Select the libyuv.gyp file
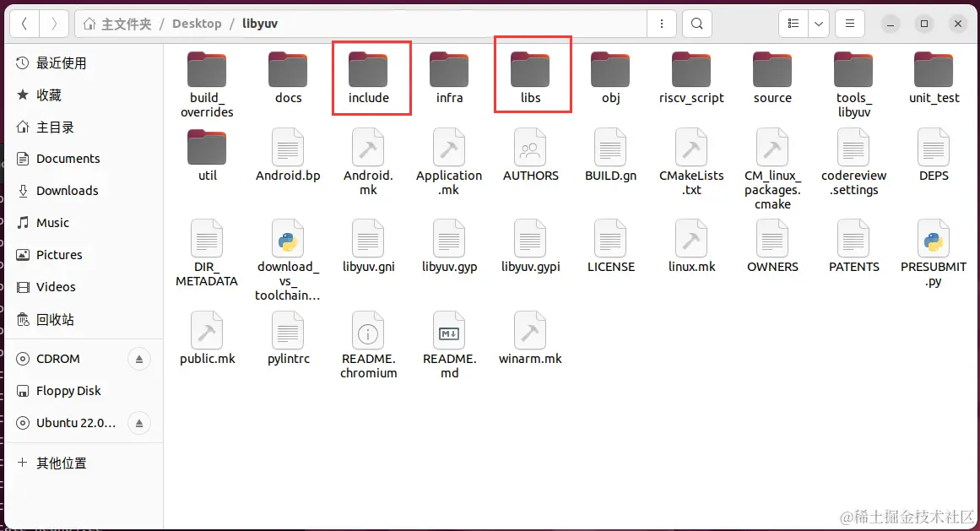The width and height of the screenshot is (980, 531). (449, 247)
